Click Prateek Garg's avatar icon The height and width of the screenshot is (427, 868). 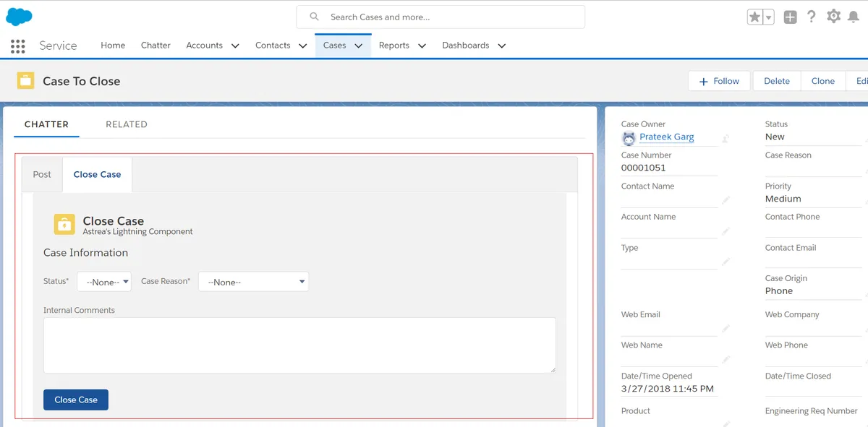629,138
